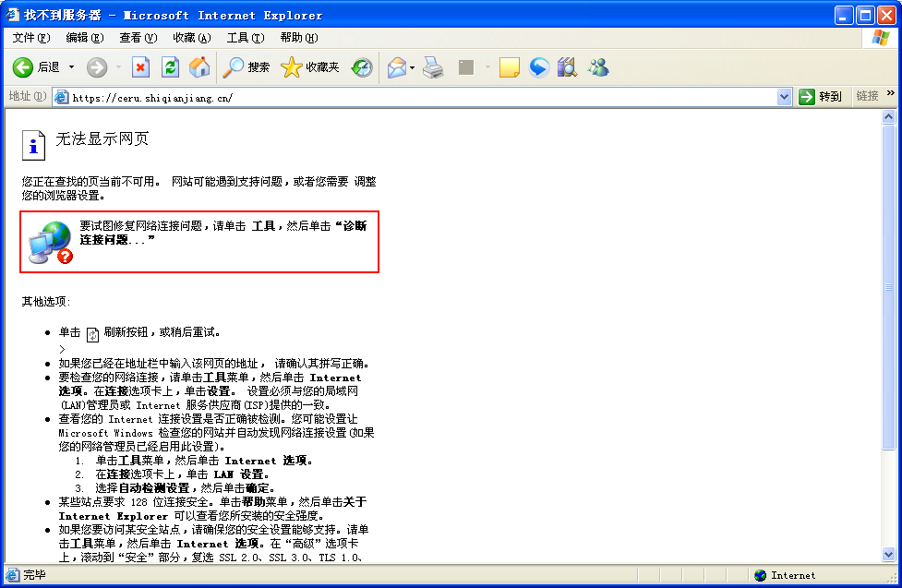Viewport: 902px width, 588px height.
Task: Click the Stop loading red X icon
Action: tap(140, 67)
